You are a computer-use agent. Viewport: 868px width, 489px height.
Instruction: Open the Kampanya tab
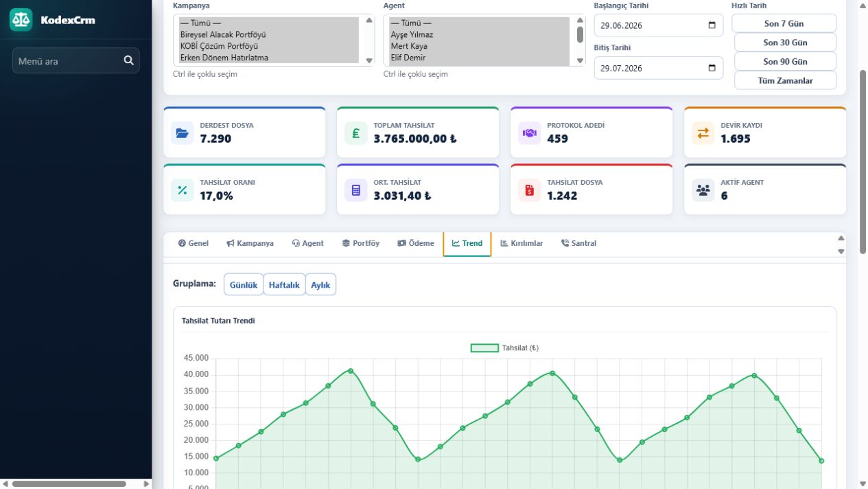250,243
